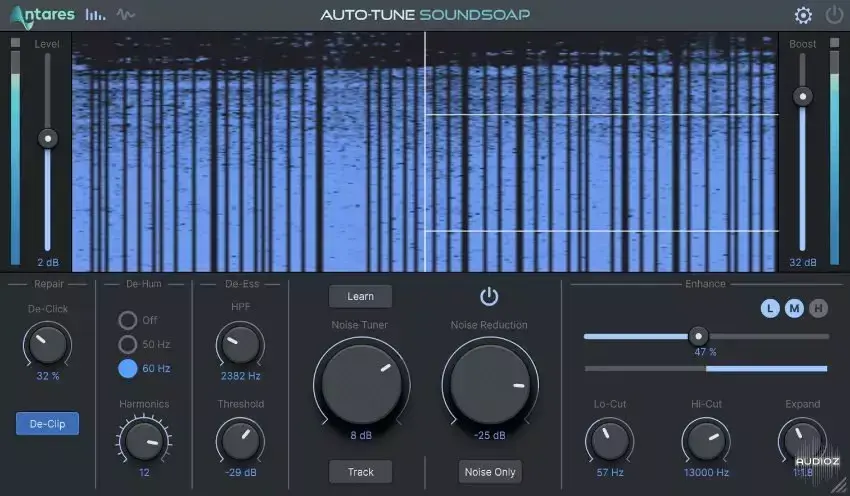Click the Harmonics knob
Image resolution: width=850 pixels, height=496 pixels.
[144, 441]
